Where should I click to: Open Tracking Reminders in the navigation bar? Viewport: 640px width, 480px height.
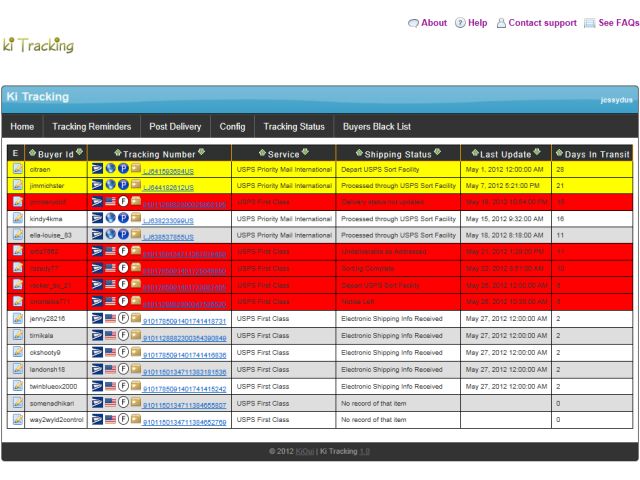[x=91, y=127]
